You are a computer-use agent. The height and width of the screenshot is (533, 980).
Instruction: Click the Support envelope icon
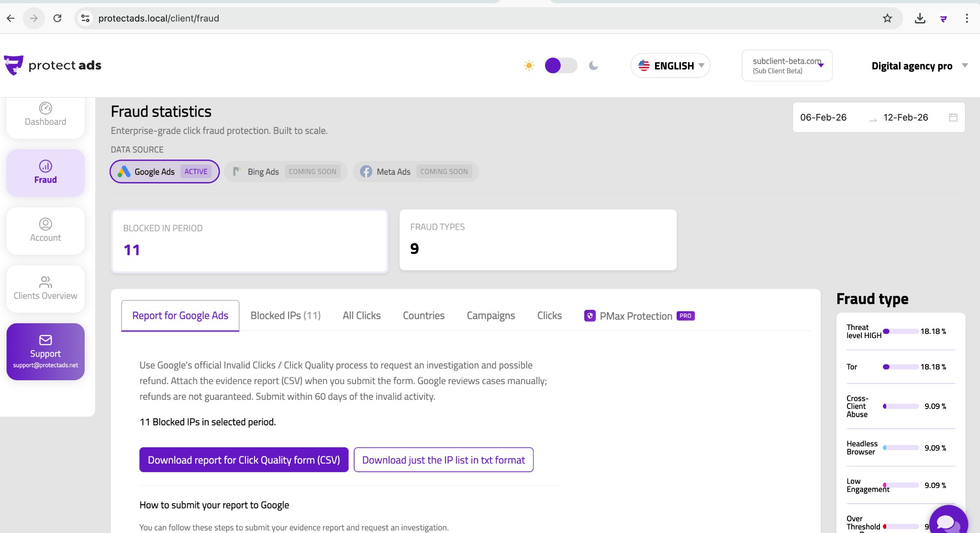tap(45, 340)
